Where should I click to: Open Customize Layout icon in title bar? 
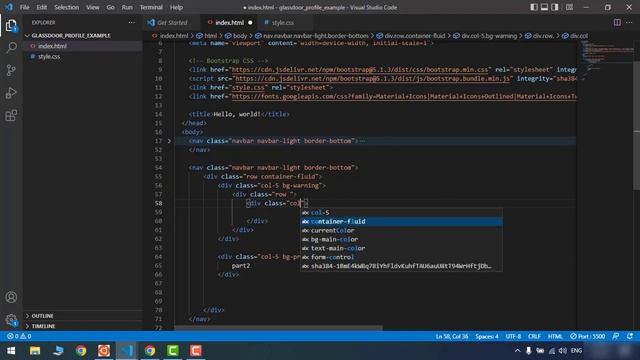[569, 7]
